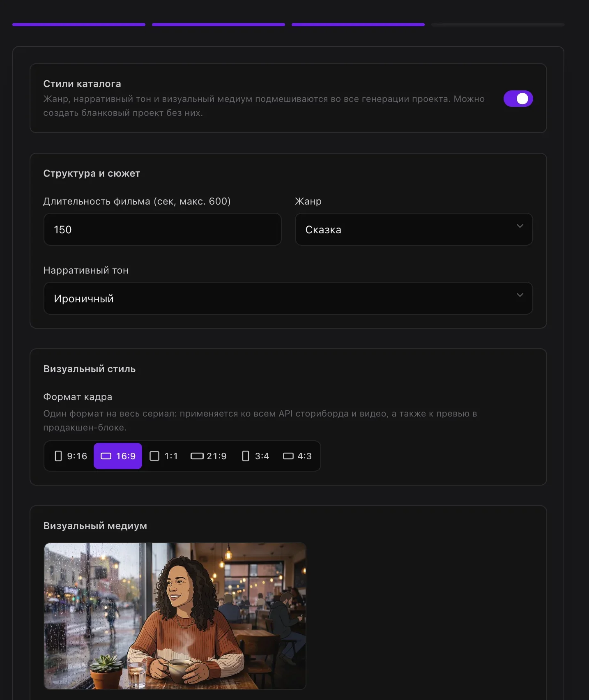The image size is (589, 700).
Task: Click the label Нарративный тон
Action: [86, 270]
